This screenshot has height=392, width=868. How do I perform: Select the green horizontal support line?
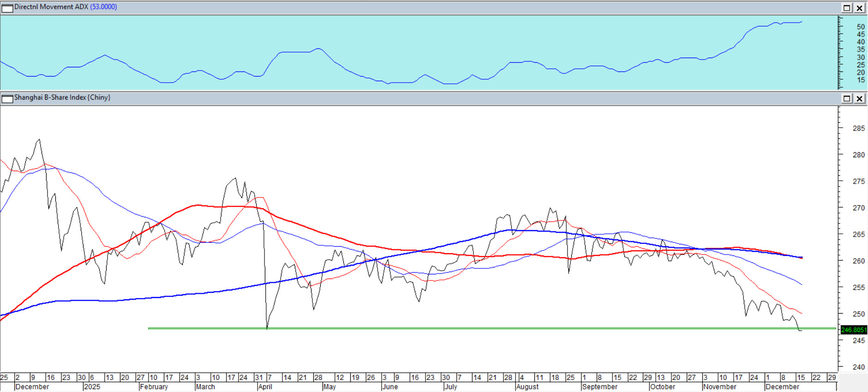461,328
